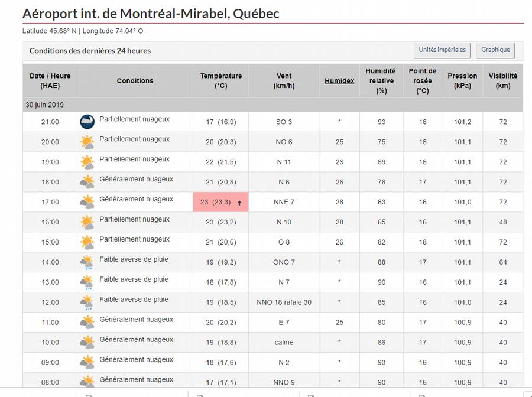Screen dimensions: 532x397
Task: Click the night cloud icon at 21:00
Action: tap(87, 122)
